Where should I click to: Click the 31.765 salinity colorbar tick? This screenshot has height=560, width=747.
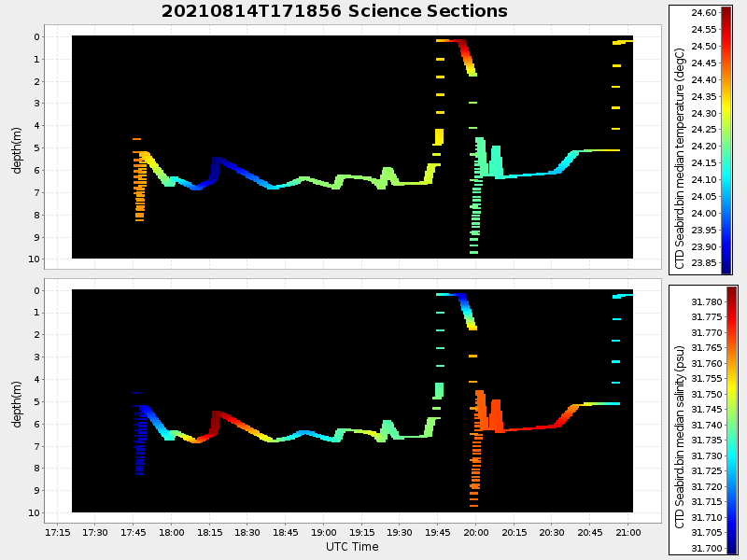(707, 348)
